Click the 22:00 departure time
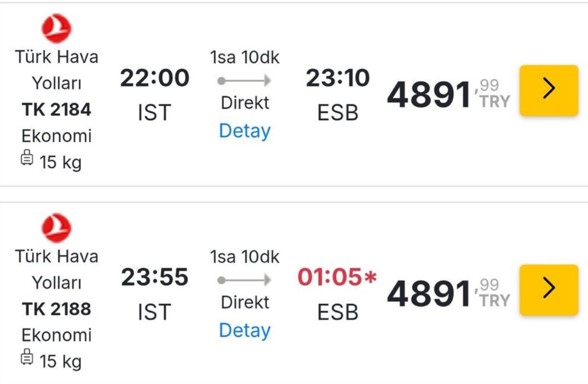 pos(155,78)
